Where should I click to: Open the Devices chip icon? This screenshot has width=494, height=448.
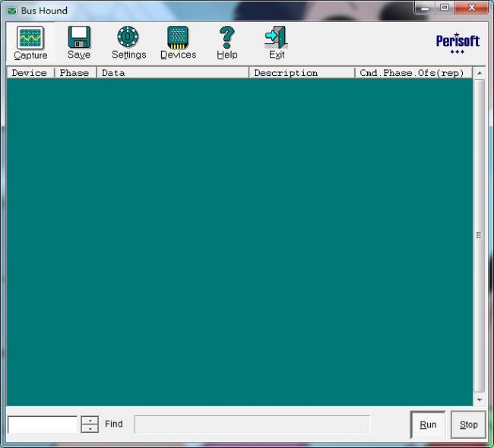178,38
